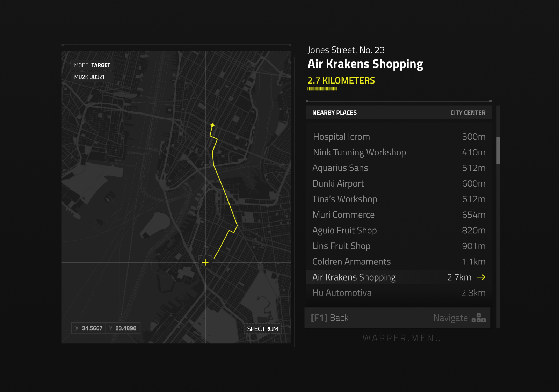Click the yellow arrow beside Air Krakens Shopping
This screenshot has height=392, width=559.
[x=481, y=277]
